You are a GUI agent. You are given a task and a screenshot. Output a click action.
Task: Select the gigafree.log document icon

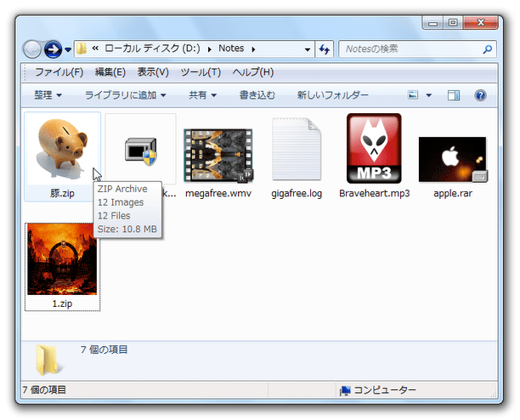click(297, 149)
